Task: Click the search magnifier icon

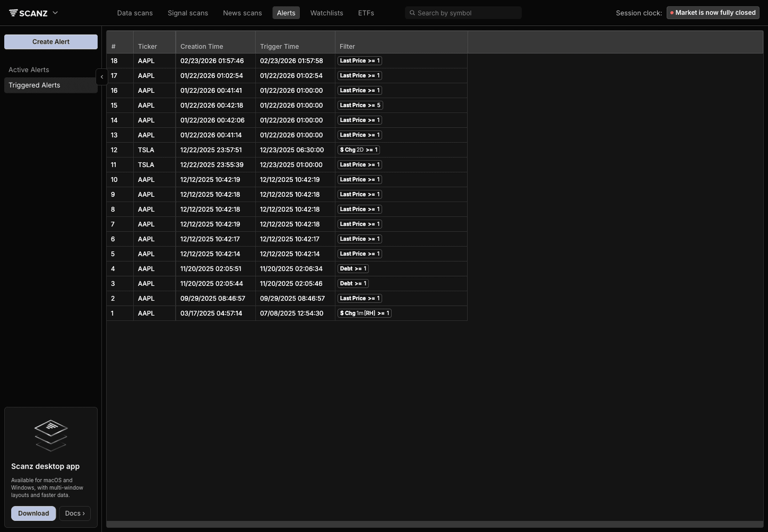Action: tap(412, 13)
